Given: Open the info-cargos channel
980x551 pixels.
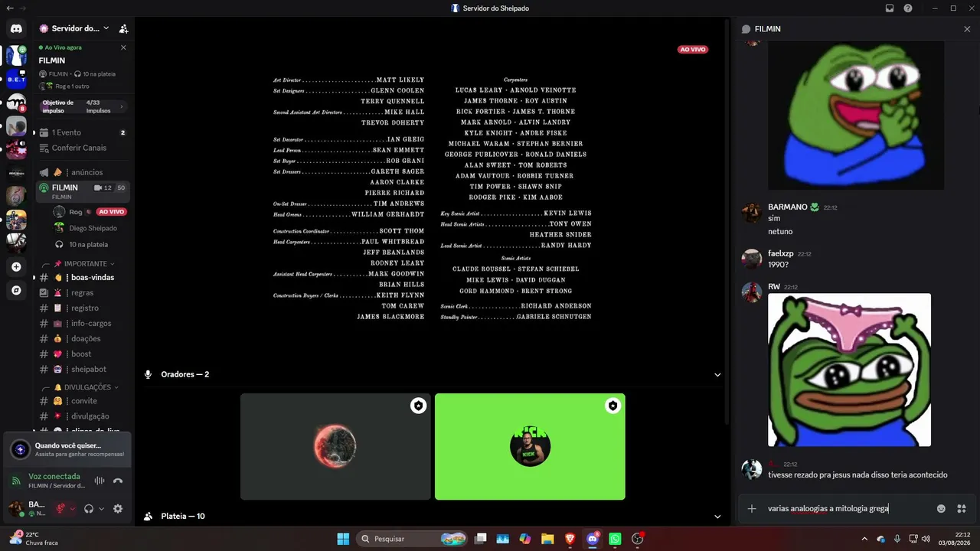Looking at the screenshot, I should tap(83, 324).
